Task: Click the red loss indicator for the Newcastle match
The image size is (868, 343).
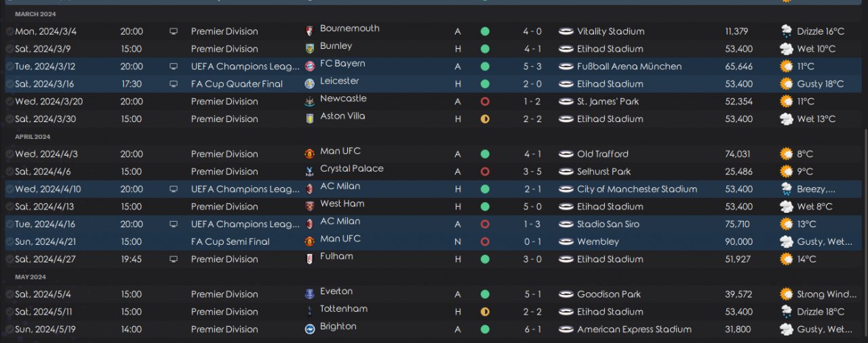Action: (485, 102)
